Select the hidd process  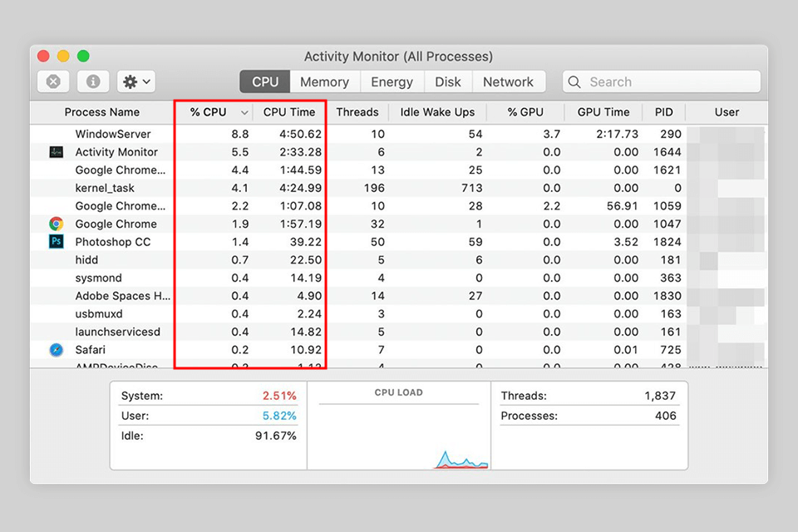[x=86, y=259]
